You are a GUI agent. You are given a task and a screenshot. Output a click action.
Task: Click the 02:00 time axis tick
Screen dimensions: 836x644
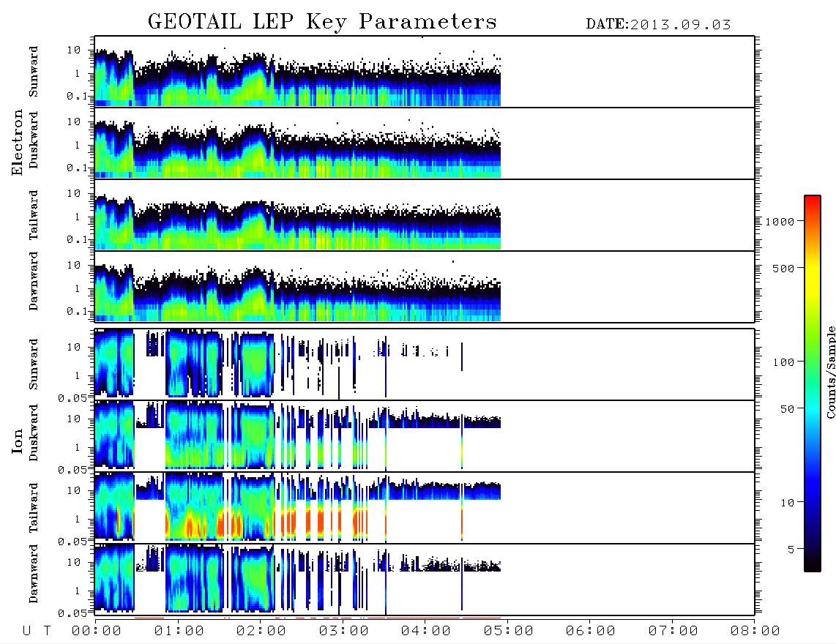point(261,631)
